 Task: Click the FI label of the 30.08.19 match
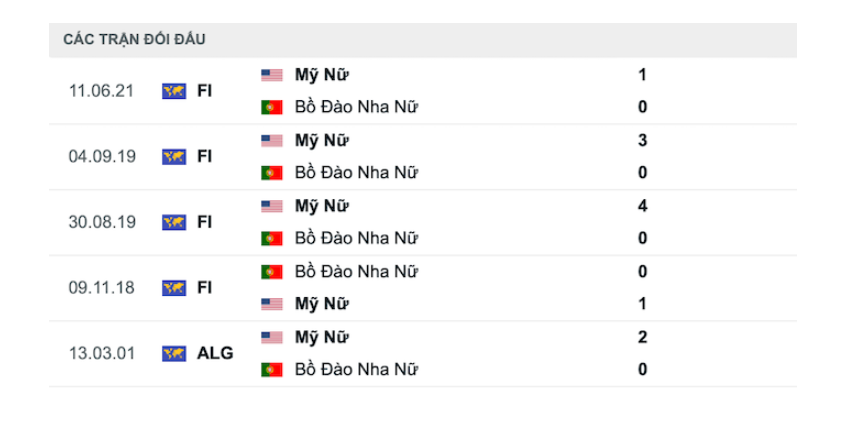205,222
